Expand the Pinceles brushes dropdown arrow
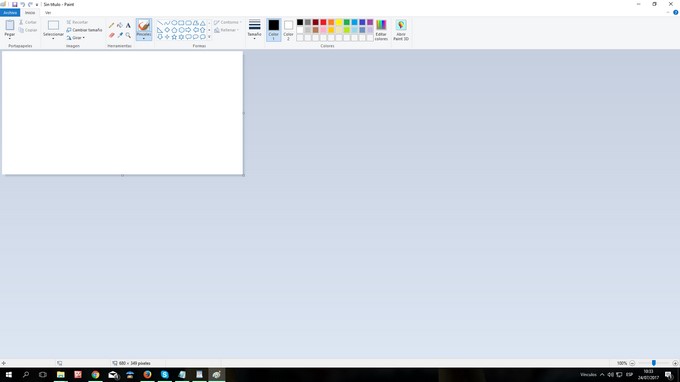680x382 pixels. pyautogui.click(x=144, y=39)
